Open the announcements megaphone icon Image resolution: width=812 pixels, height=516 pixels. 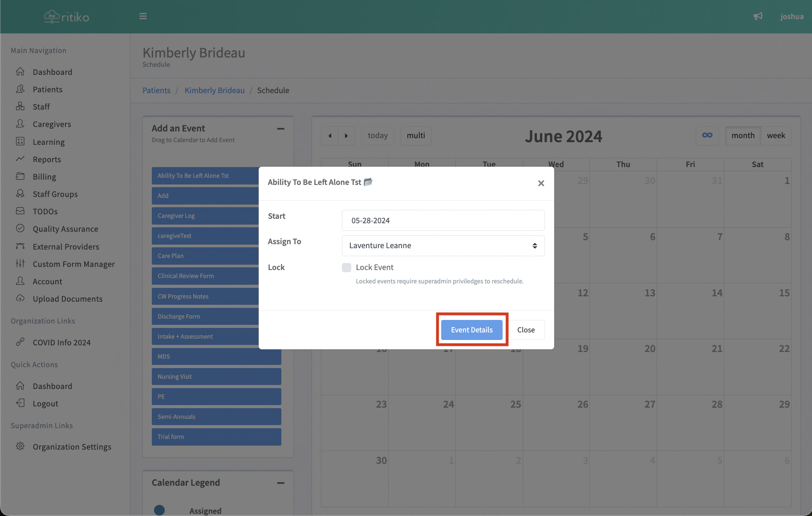click(758, 16)
